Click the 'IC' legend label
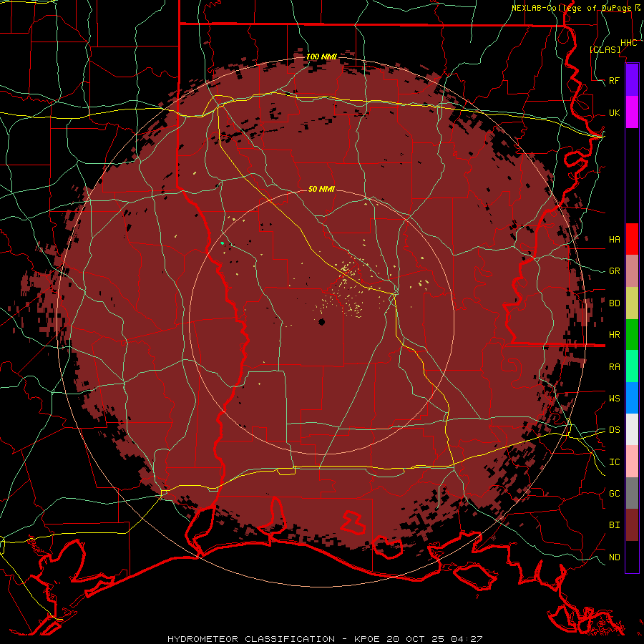Image resolution: width=644 pixels, height=644 pixels. click(x=615, y=462)
